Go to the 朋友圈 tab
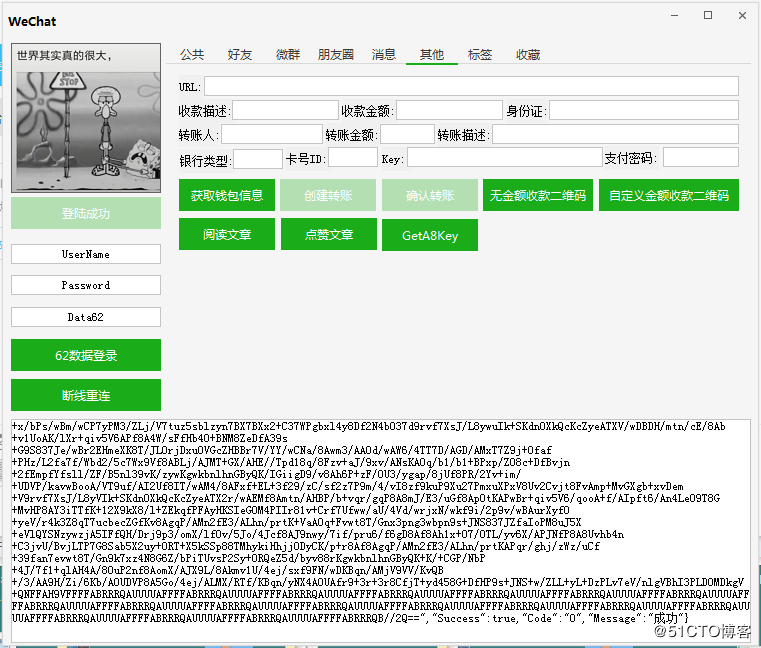The image size is (761, 648). pos(336,55)
